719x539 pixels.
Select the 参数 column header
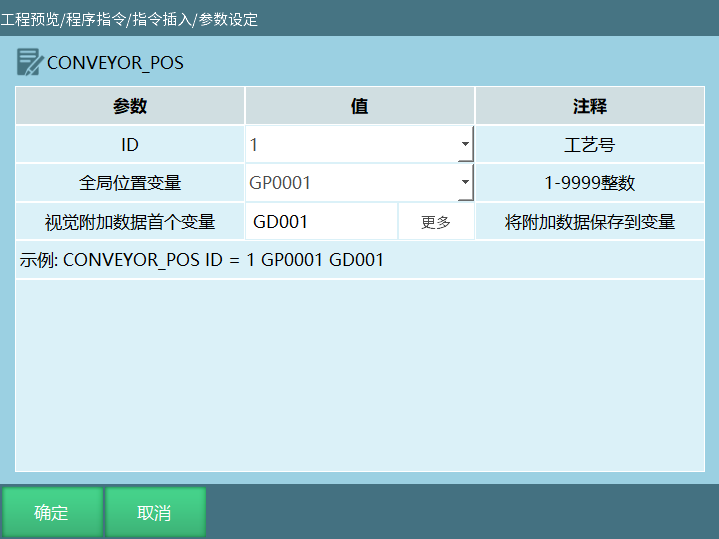click(130, 106)
